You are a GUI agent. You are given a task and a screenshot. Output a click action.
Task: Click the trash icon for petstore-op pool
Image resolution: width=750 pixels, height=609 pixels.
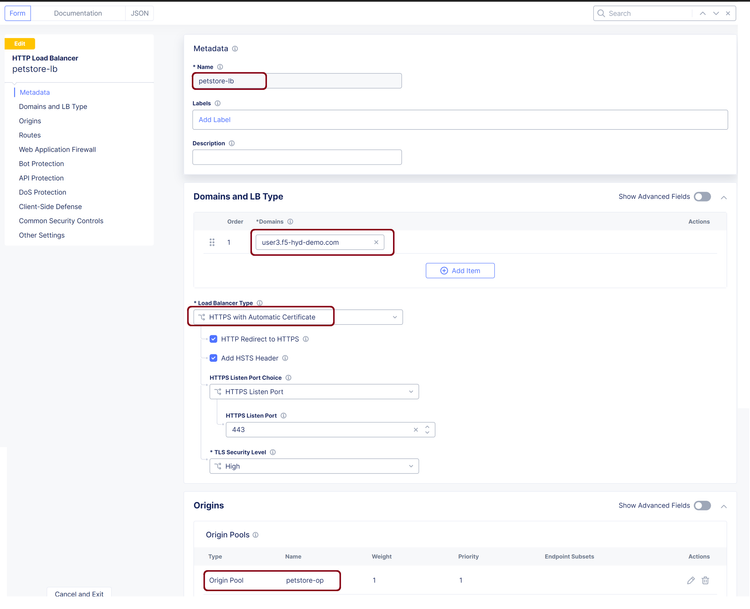(x=705, y=580)
